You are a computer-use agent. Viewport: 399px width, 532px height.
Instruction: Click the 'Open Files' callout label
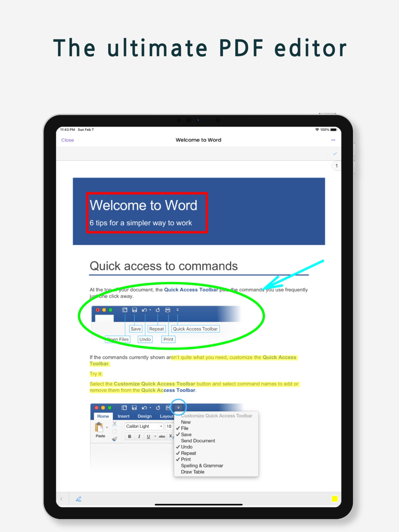pyautogui.click(x=118, y=339)
